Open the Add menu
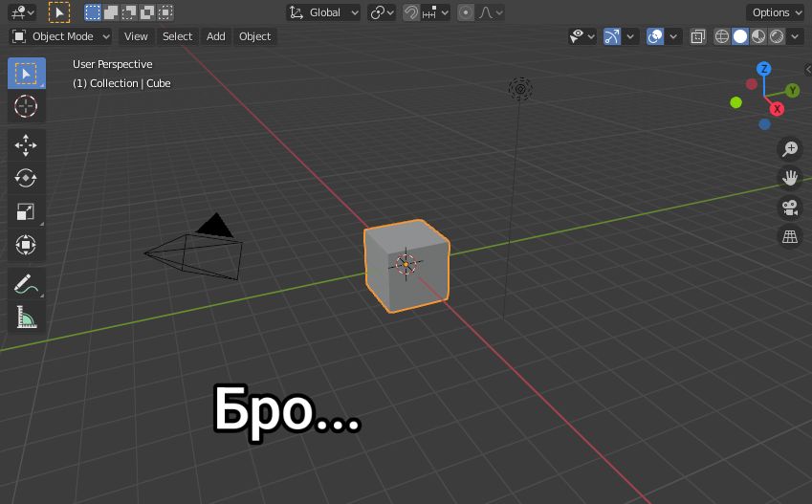The height and width of the screenshot is (504, 812). click(x=215, y=36)
